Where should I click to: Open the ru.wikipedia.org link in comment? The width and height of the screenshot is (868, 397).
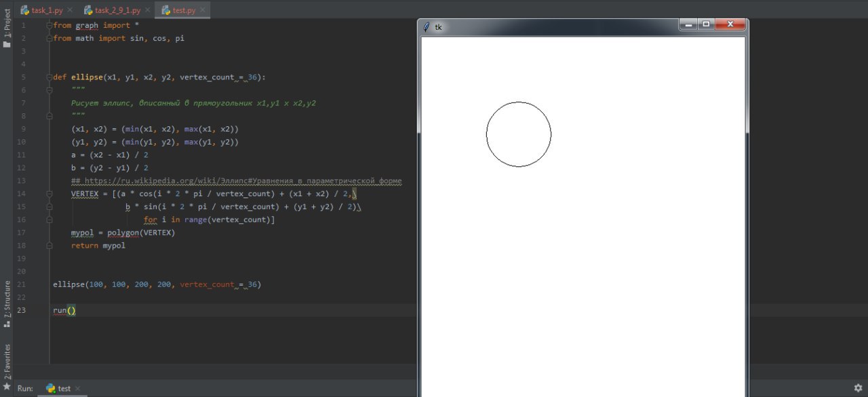tap(242, 181)
